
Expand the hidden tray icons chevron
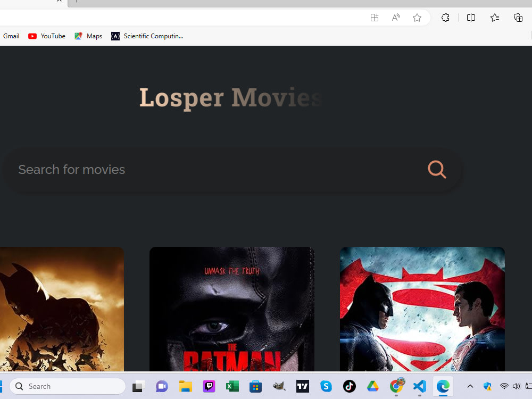tap(470, 386)
